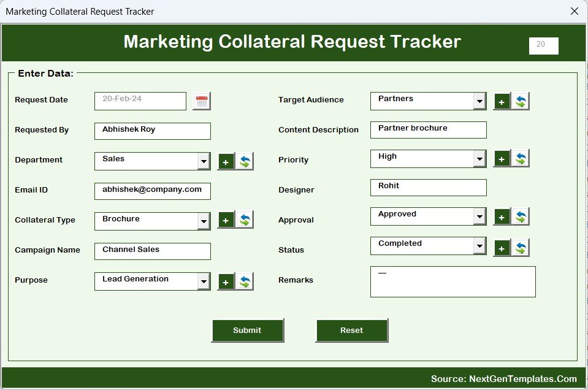Refresh the Priority list using arrows icon
The height and width of the screenshot is (390, 588).
point(521,159)
